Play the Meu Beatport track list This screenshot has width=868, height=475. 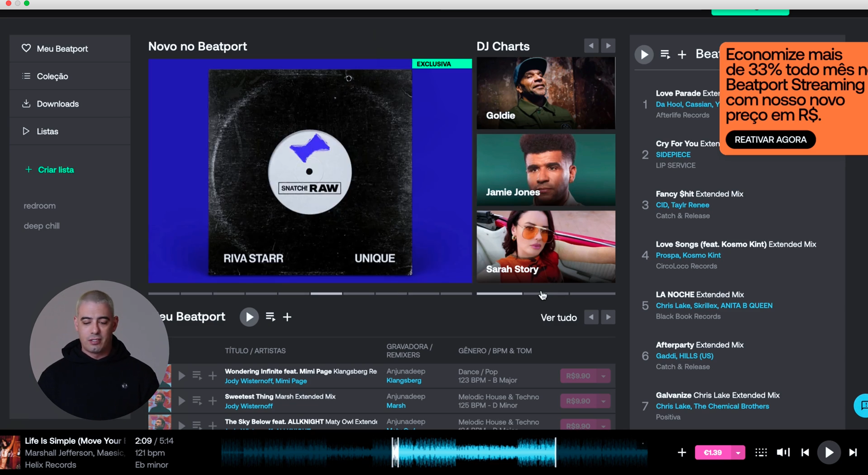click(x=249, y=317)
